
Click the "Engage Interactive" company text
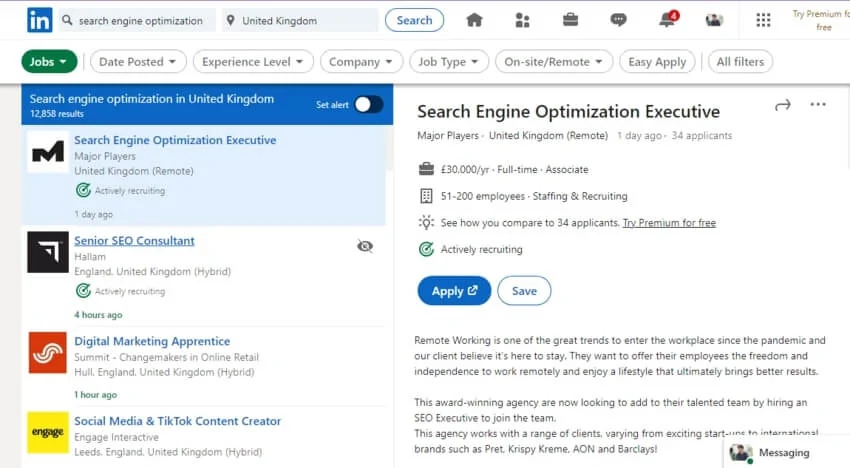pyautogui.click(x=117, y=437)
